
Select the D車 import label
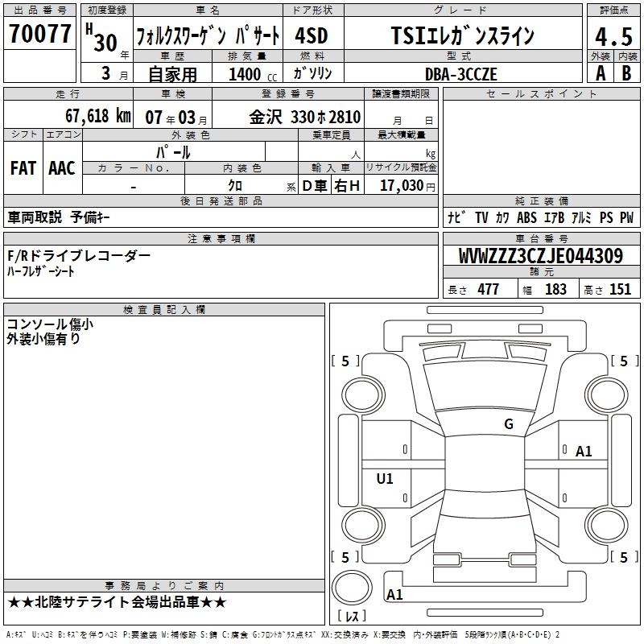(314, 186)
